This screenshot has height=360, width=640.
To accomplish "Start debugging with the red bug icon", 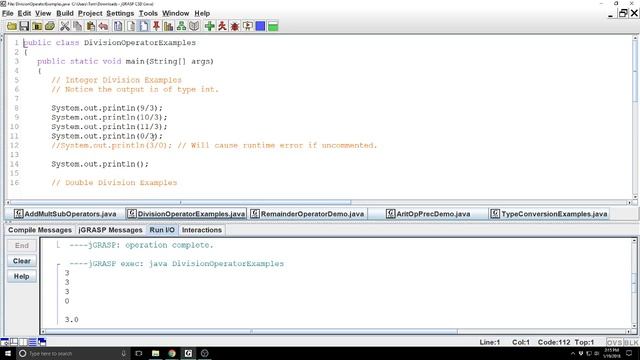I will (x=235, y=27).
